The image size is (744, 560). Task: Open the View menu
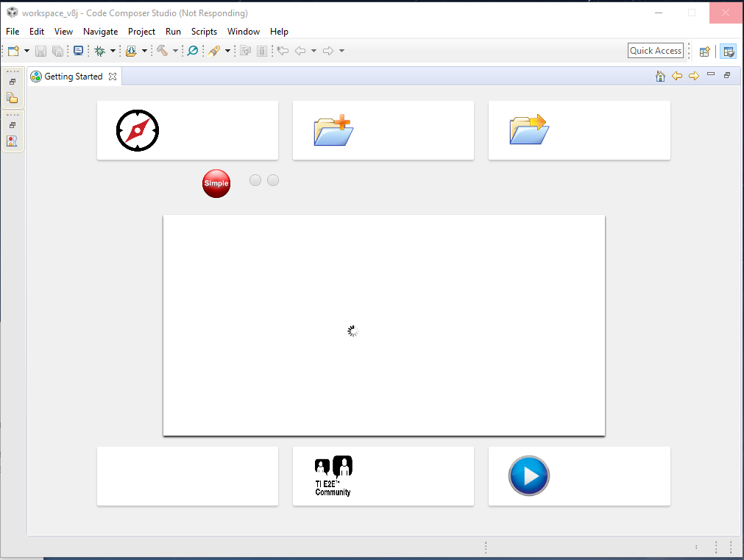[63, 32]
